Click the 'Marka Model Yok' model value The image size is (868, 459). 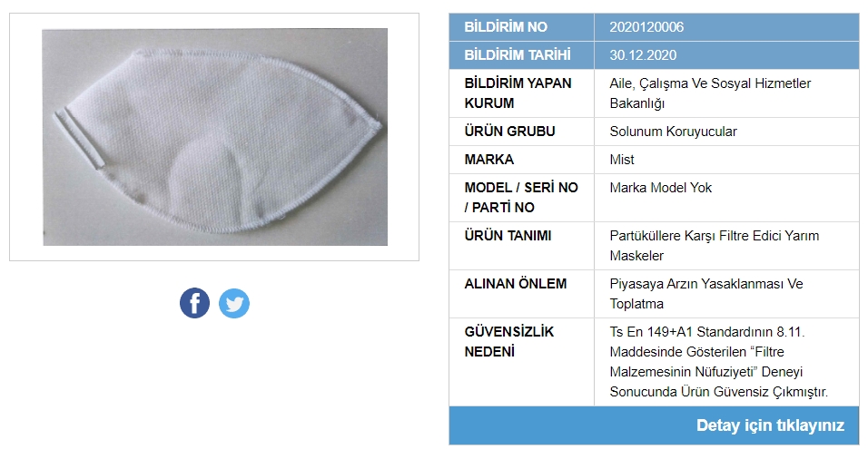click(660, 188)
